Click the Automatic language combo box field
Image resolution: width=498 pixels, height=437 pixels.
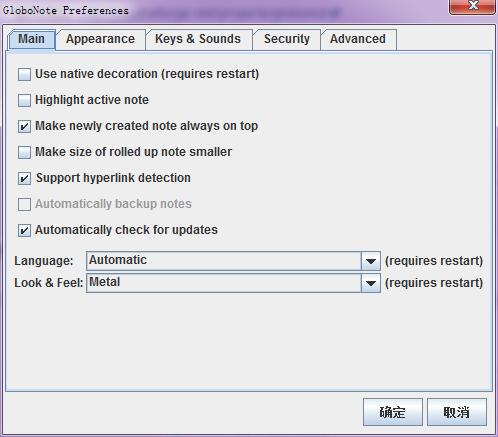point(233,261)
